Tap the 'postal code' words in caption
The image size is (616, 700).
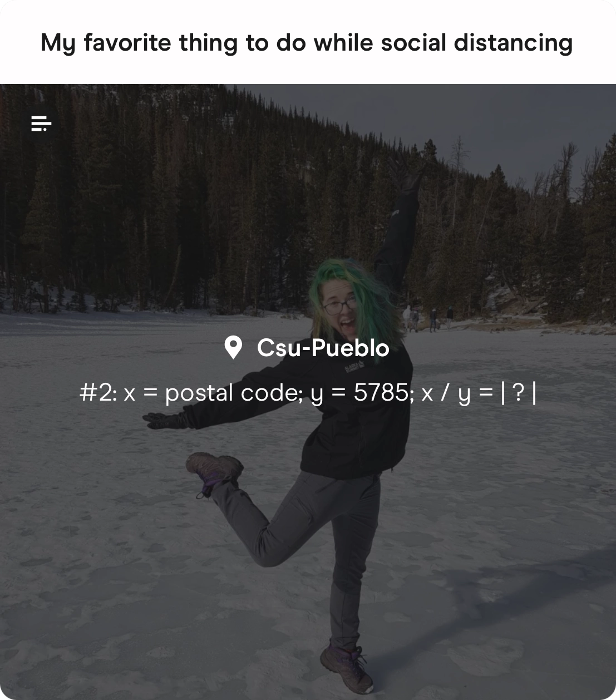click(x=232, y=393)
